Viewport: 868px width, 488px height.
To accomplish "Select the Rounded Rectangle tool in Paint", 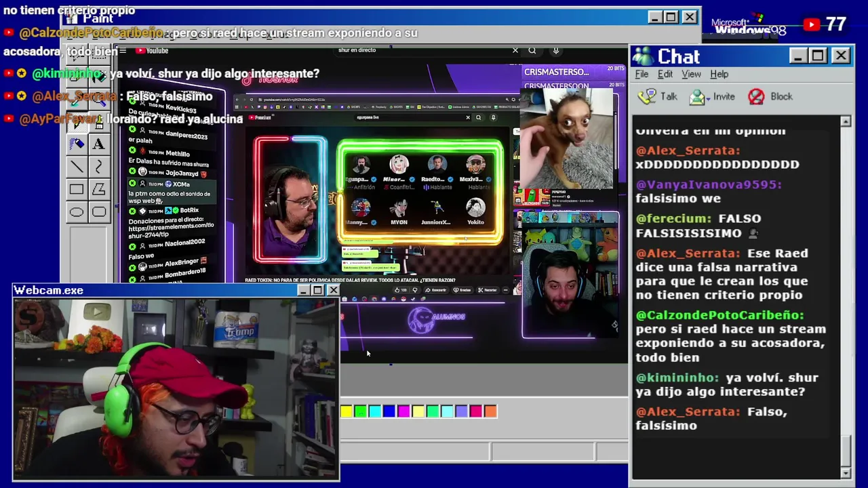I will [x=99, y=212].
